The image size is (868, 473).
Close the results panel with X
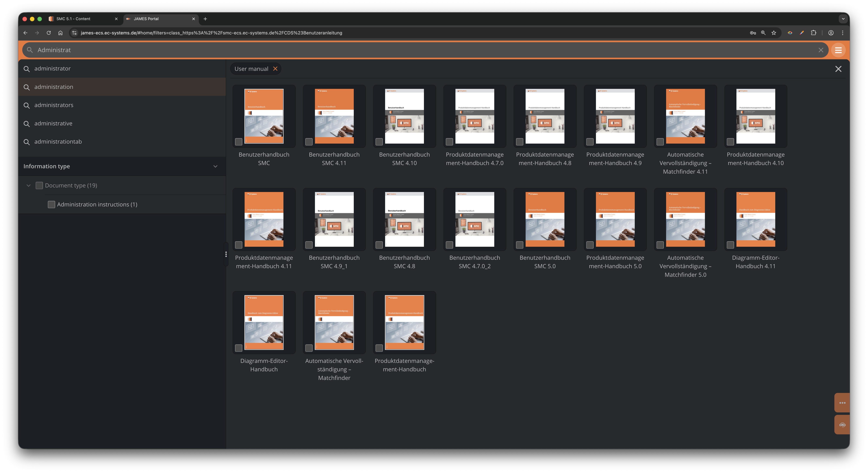click(838, 69)
